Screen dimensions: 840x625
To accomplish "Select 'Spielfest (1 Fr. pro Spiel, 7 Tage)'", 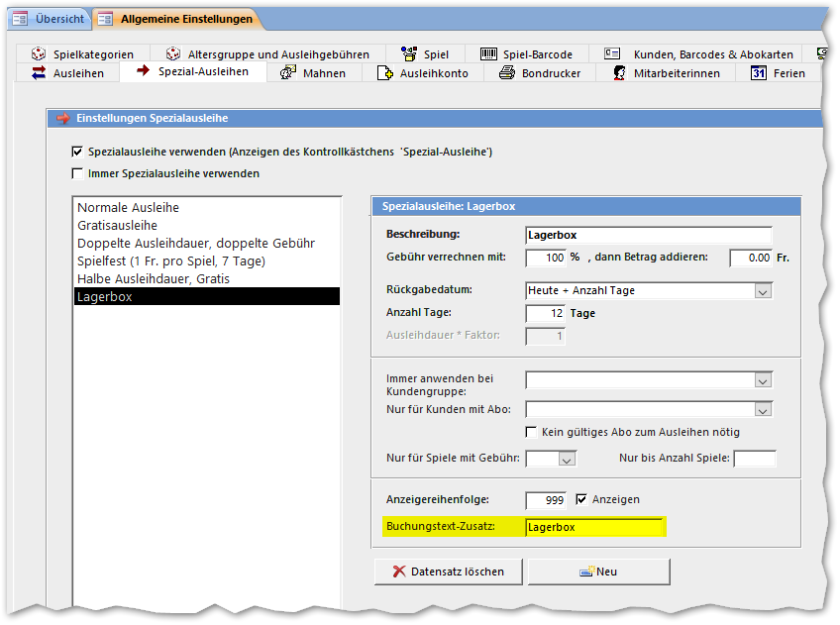I will (x=207, y=260).
